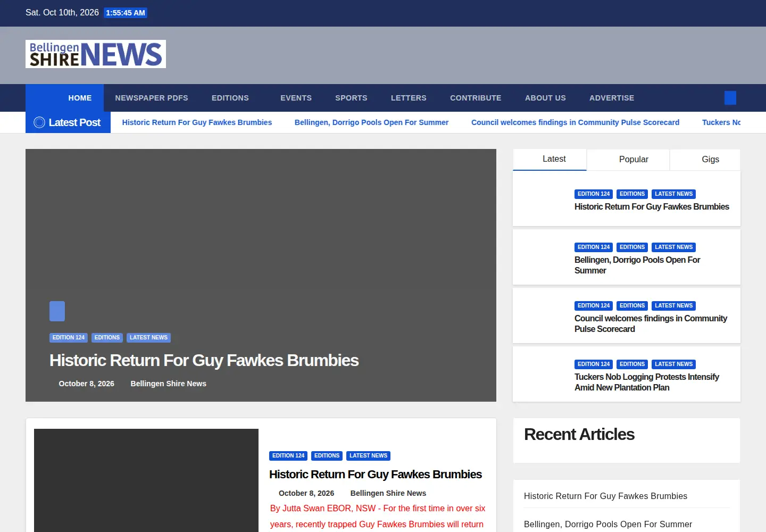Select the Latest tab in the sidebar

(549, 160)
